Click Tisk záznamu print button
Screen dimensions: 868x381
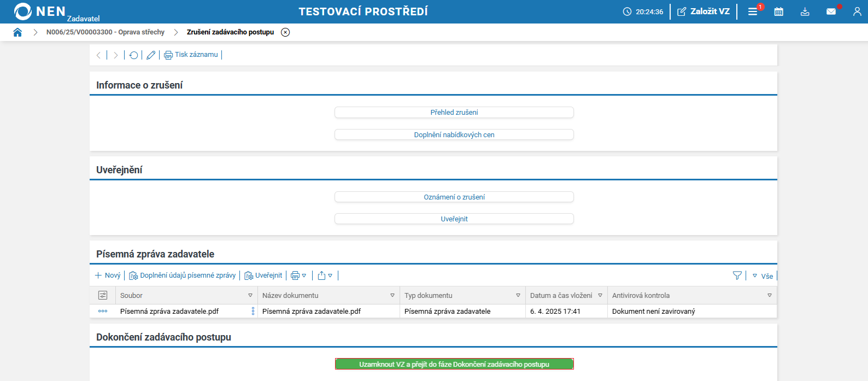coord(191,55)
